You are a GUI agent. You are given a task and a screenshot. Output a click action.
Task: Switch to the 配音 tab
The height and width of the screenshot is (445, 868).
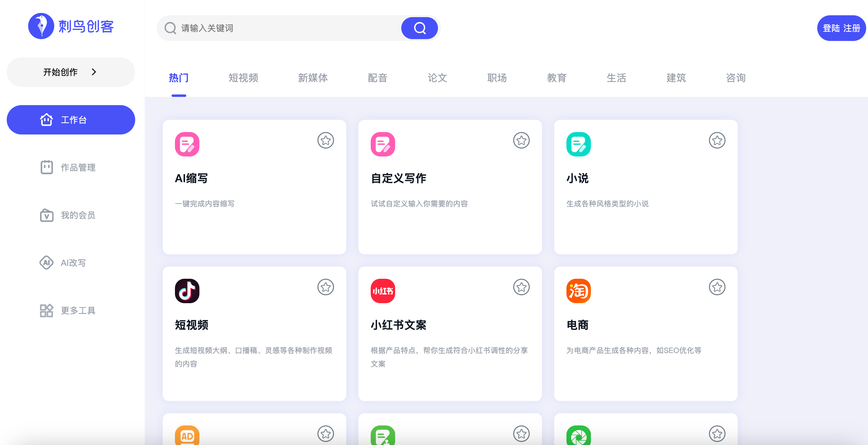click(377, 78)
